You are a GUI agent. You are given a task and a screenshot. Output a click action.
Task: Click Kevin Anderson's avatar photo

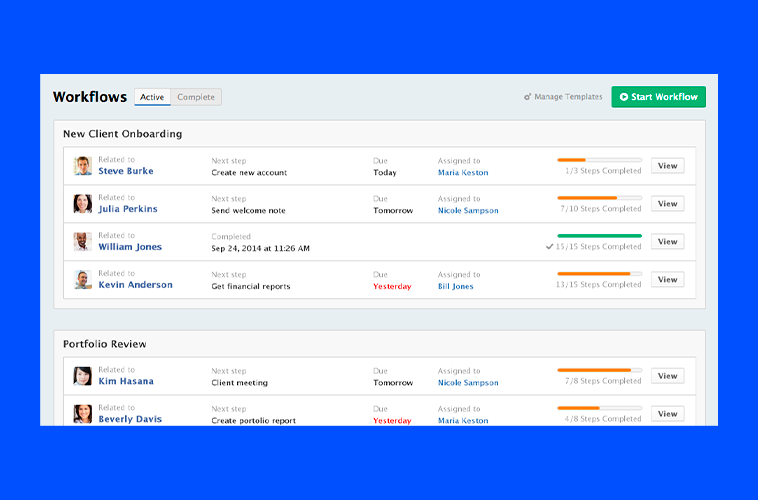pos(82,279)
